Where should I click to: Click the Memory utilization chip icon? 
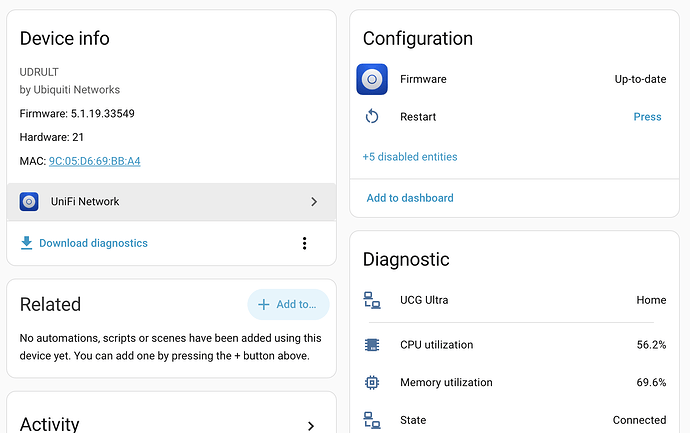coord(372,382)
